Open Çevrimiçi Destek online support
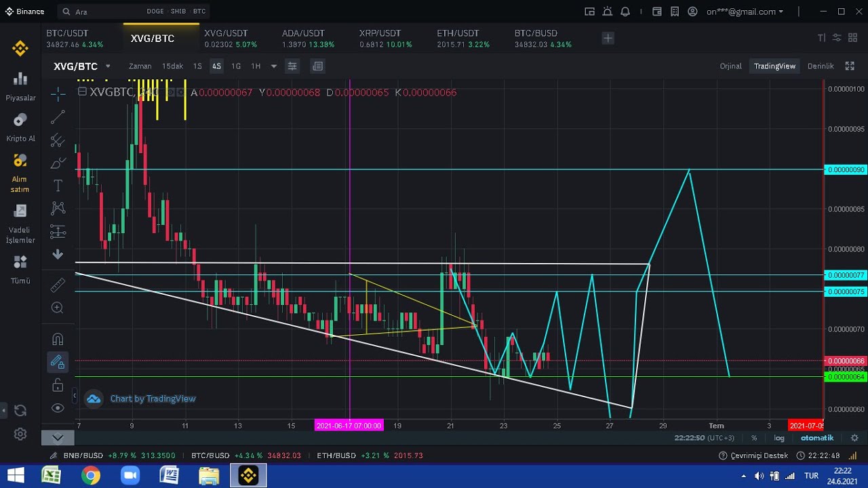The width and height of the screenshot is (868, 488). pos(753,455)
